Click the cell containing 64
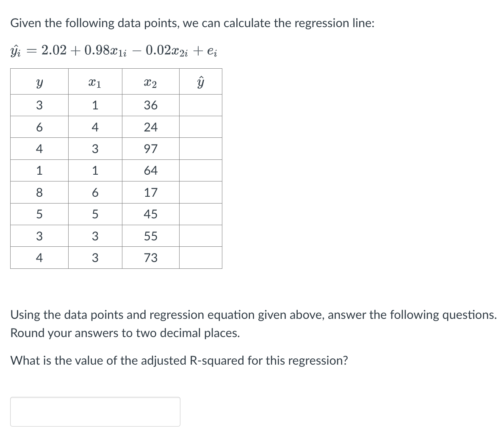Screen dimensions: 504x438 click(151, 170)
